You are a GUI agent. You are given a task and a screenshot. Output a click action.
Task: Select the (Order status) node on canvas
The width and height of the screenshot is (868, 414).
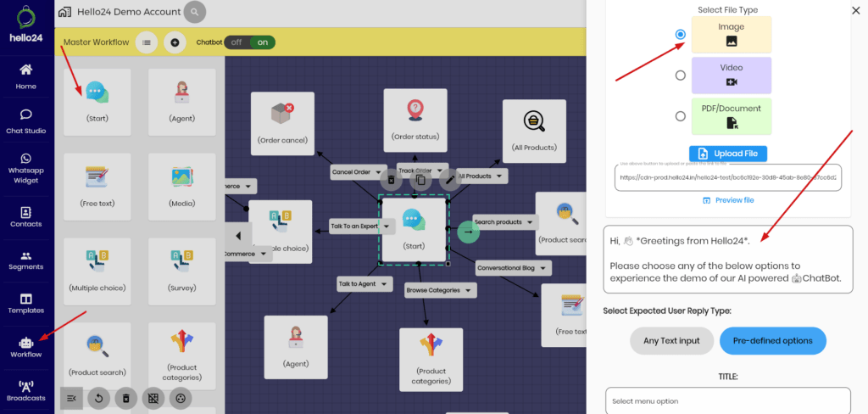415,120
